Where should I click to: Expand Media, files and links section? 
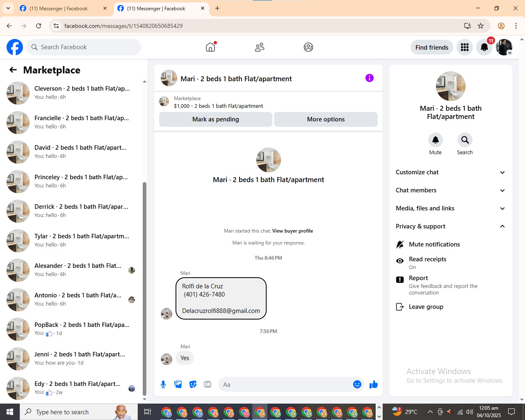point(451,208)
